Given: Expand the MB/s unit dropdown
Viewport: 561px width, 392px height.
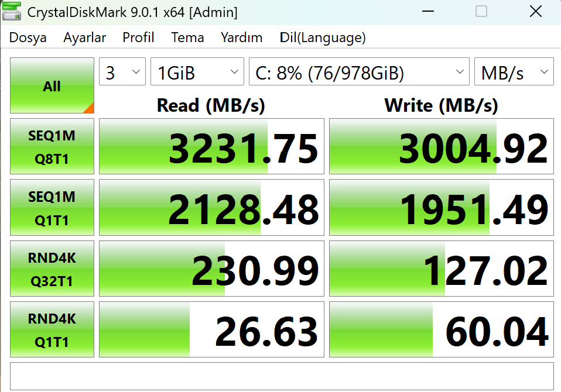Looking at the screenshot, I should coord(514,71).
